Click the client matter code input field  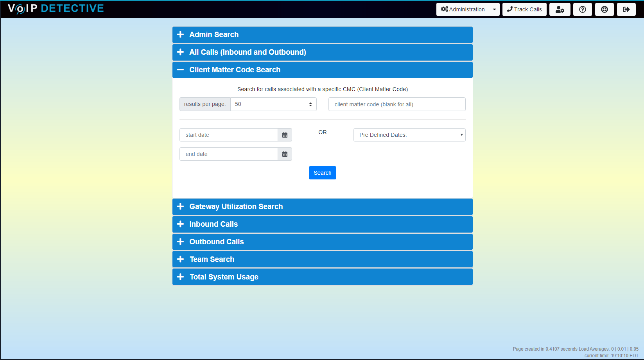[x=396, y=104]
